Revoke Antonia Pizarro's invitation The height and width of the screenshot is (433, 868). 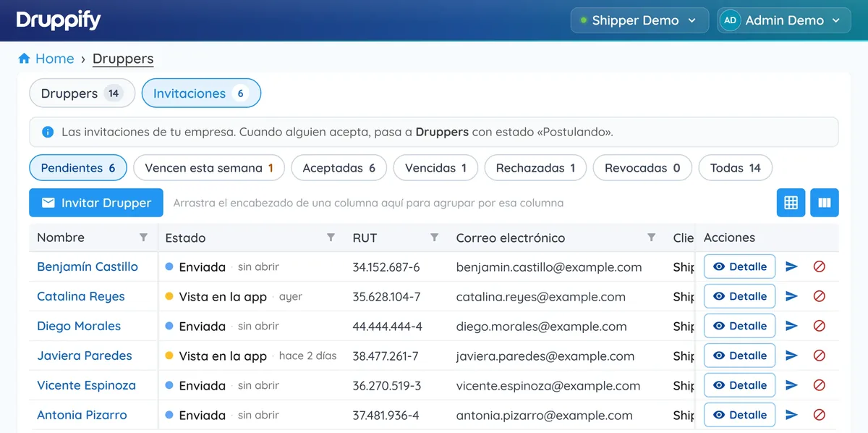pyautogui.click(x=820, y=415)
